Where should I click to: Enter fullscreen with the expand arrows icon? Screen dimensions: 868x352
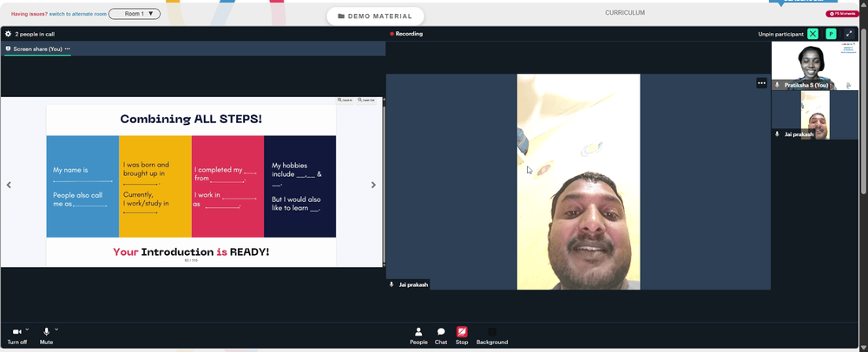(x=849, y=34)
